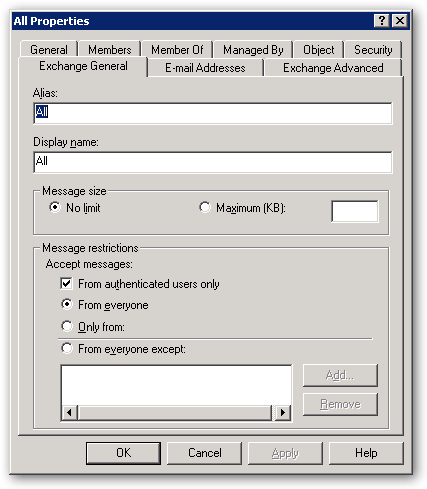This screenshot has height=489, width=427.
Task: Open the Exchange Advanced tab
Action: click(x=333, y=68)
